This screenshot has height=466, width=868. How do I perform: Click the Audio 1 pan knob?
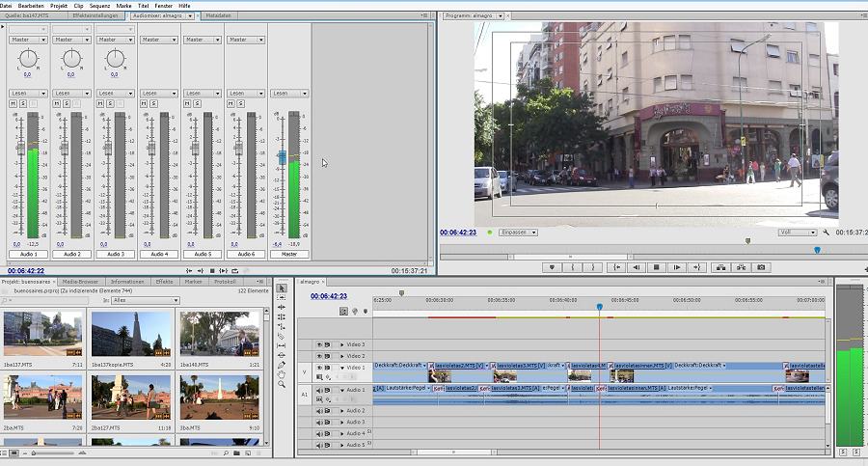pos(28,58)
